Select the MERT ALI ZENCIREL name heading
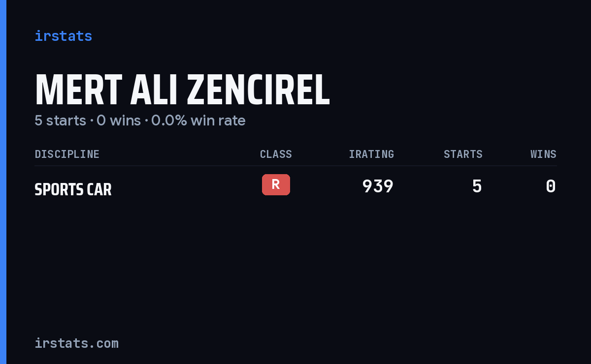The image size is (591, 364). tap(182, 91)
